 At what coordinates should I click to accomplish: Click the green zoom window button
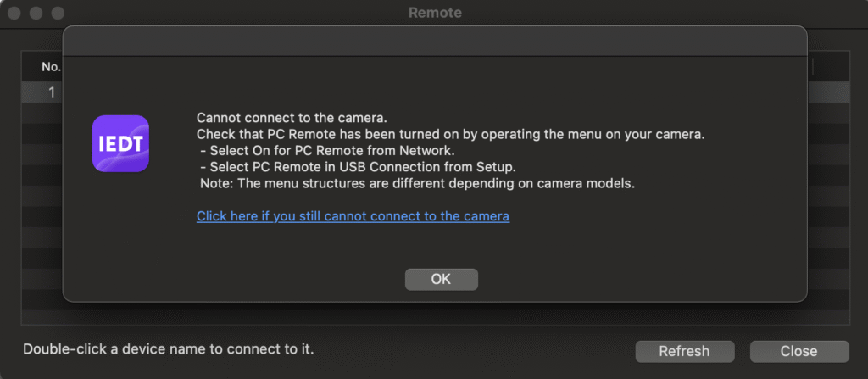[x=58, y=13]
